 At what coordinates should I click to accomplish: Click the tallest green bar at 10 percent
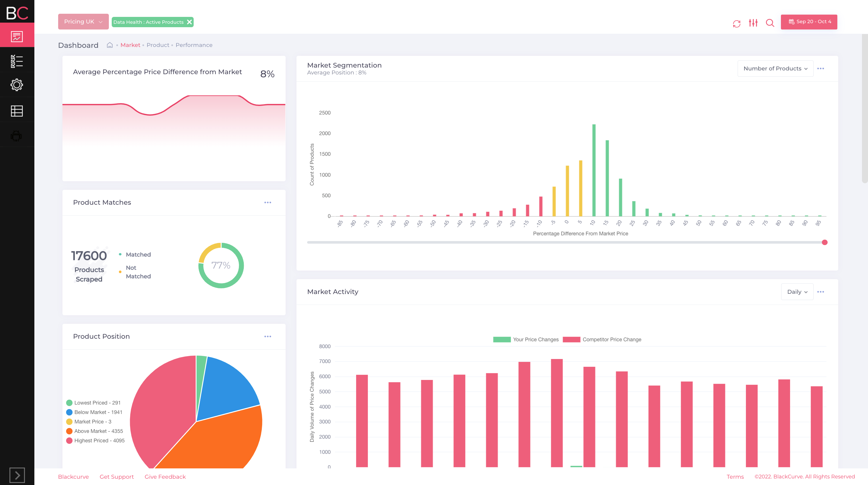coord(594,170)
